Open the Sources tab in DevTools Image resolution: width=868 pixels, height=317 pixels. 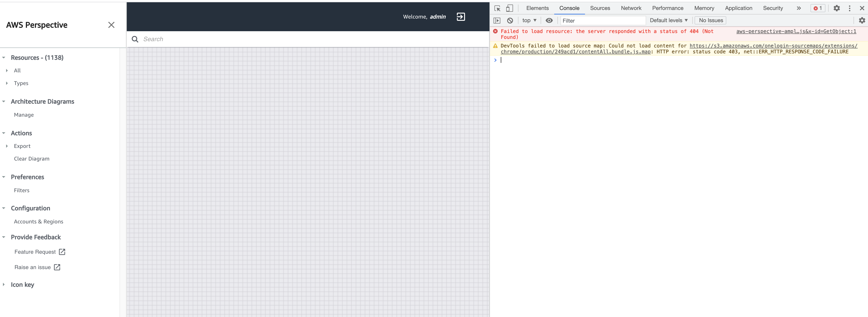(x=600, y=8)
